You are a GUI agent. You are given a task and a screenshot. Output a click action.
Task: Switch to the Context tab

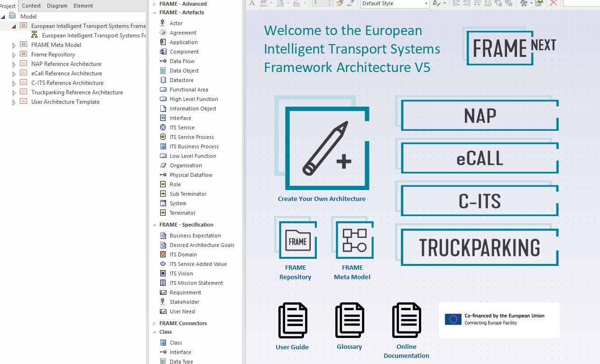[x=31, y=6]
